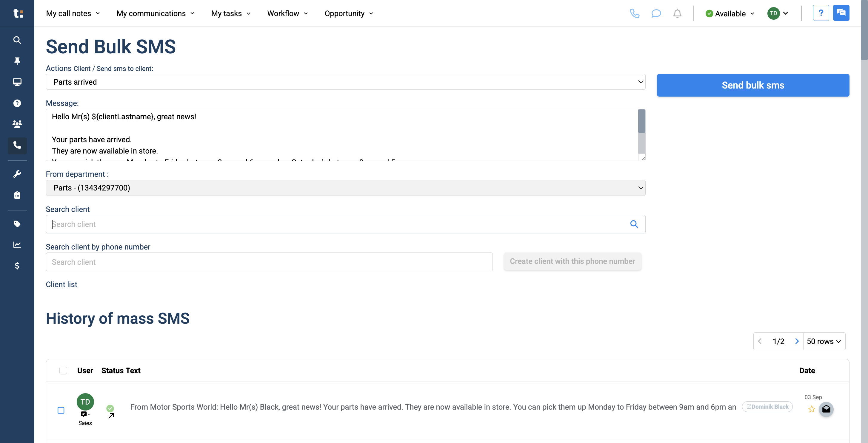Image resolution: width=868 pixels, height=443 pixels.
Task: Select the phone sidebar icon
Action: pyautogui.click(x=17, y=146)
